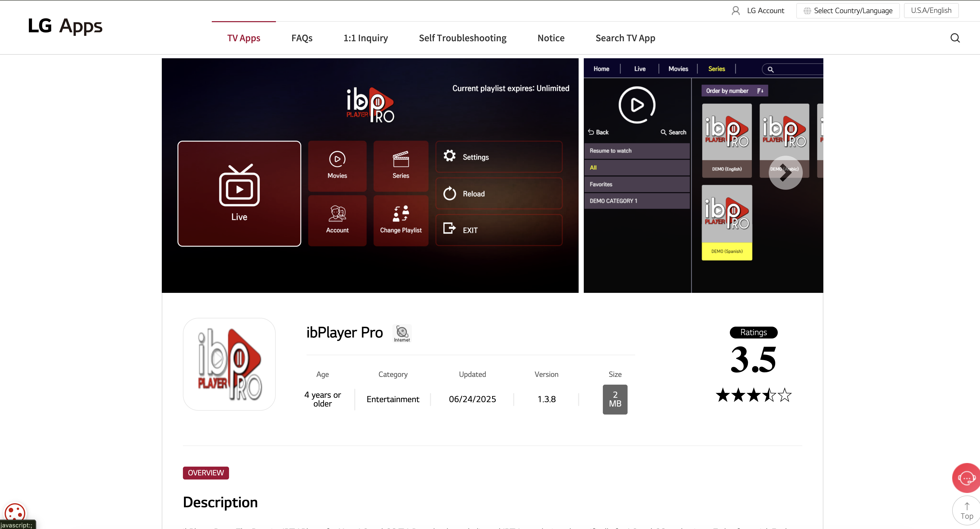Click the Account icon in screenshot
The image size is (980, 529).
pos(337,213)
